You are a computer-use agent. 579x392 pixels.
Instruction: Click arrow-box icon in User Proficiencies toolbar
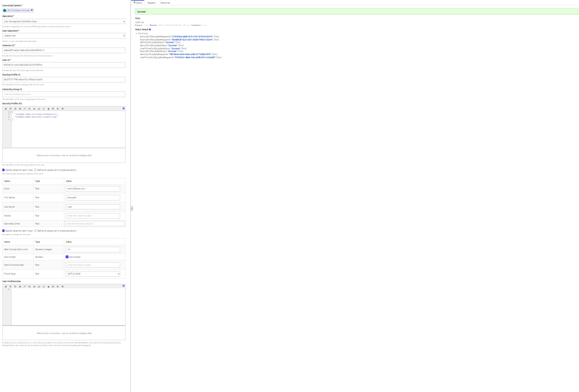click(58, 287)
